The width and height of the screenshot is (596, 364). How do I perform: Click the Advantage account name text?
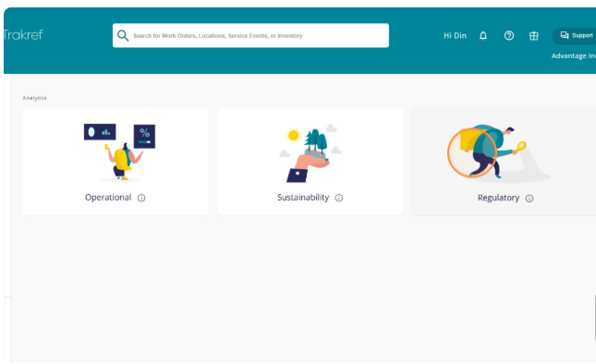pyautogui.click(x=574, y=55)
